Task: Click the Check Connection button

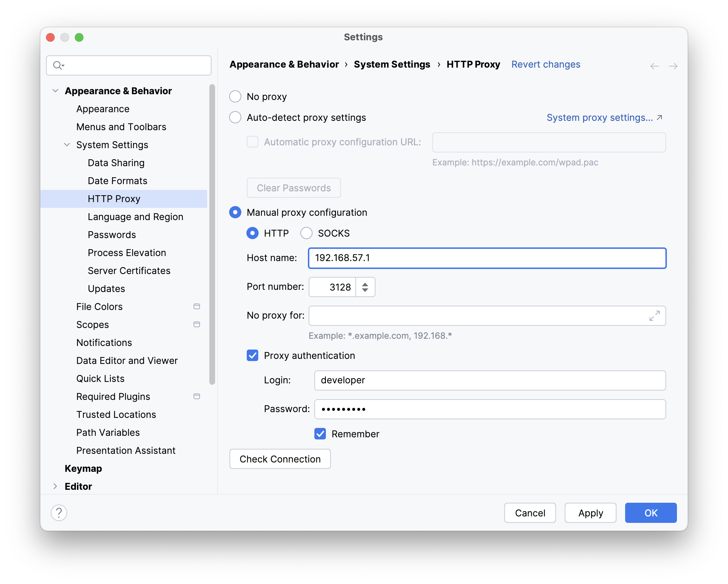Action: [x=280, y=459]
